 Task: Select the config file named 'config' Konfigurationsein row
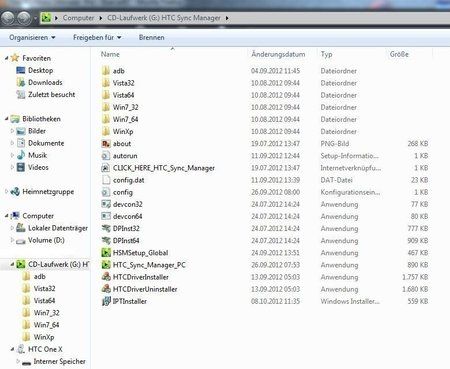pyautogui.click(x=265, y=192)
